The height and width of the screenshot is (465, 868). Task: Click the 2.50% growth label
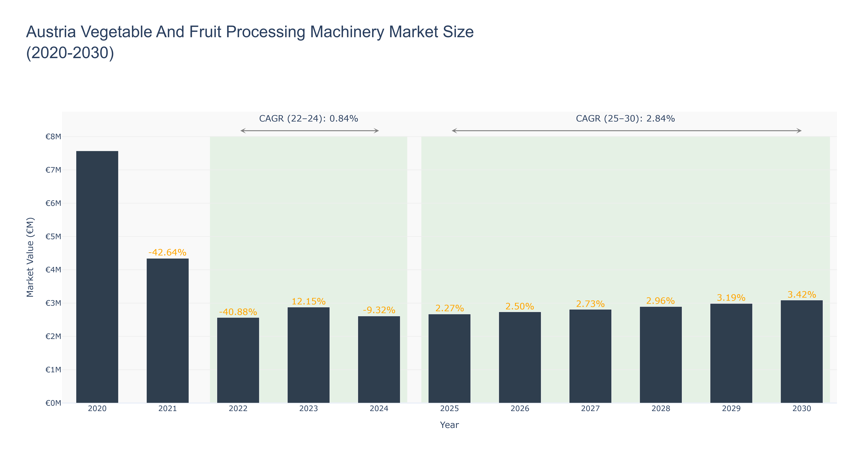520,306
